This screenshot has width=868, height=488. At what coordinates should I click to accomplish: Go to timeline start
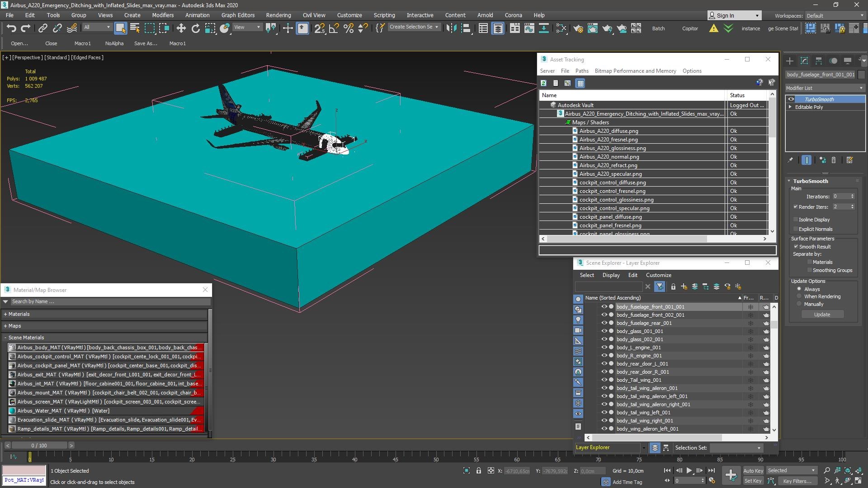[667, 471]
